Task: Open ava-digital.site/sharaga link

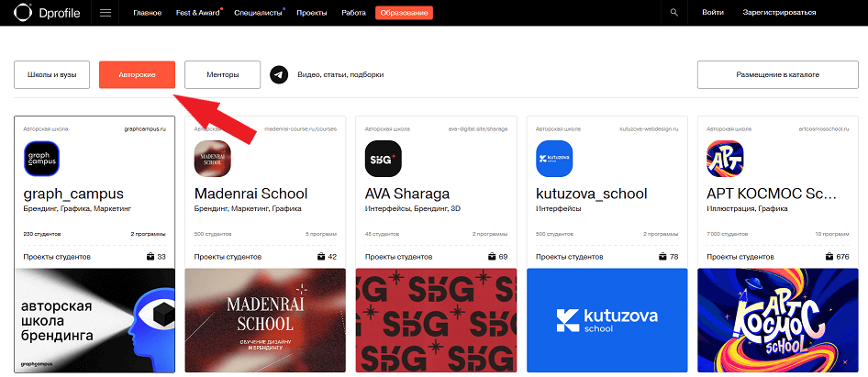Action: [x=478, y=129]
